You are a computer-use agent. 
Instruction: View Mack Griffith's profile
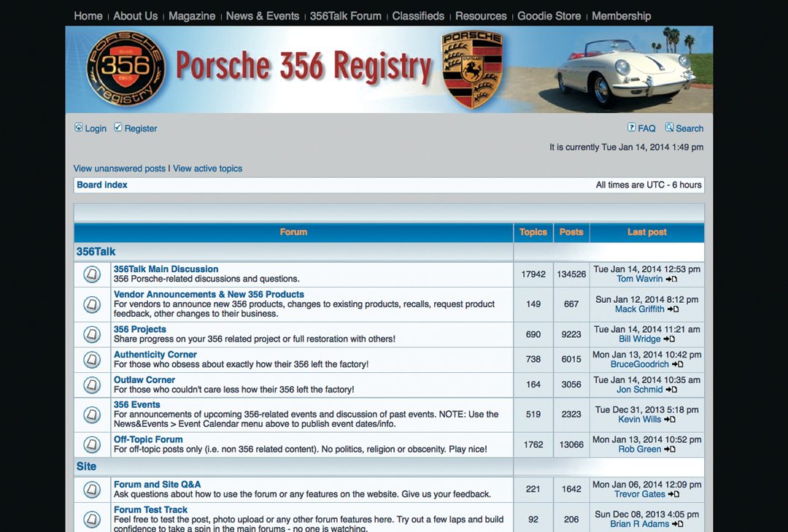coord(640,309)
